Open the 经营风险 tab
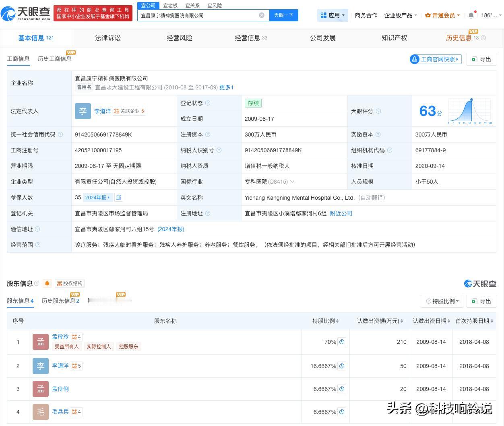This screenshot has height=426, width=504. tap(180, 38)
